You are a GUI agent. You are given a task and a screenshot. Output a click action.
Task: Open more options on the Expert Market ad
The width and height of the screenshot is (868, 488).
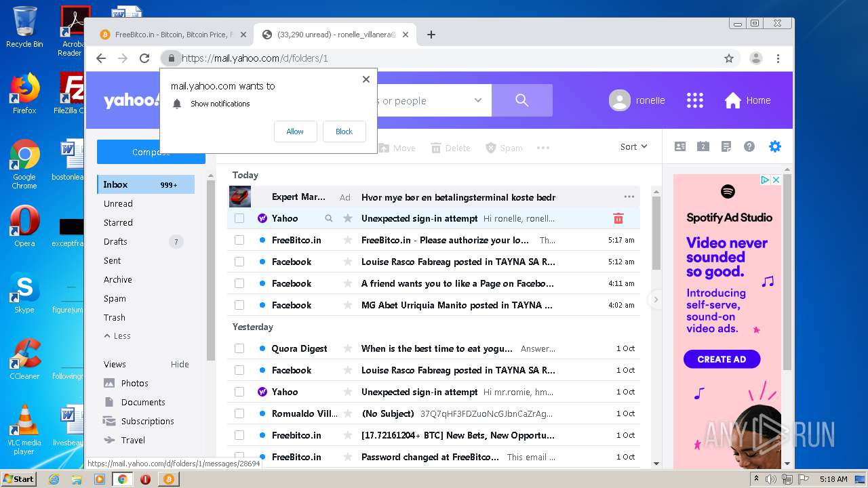[x=629, y=197]
